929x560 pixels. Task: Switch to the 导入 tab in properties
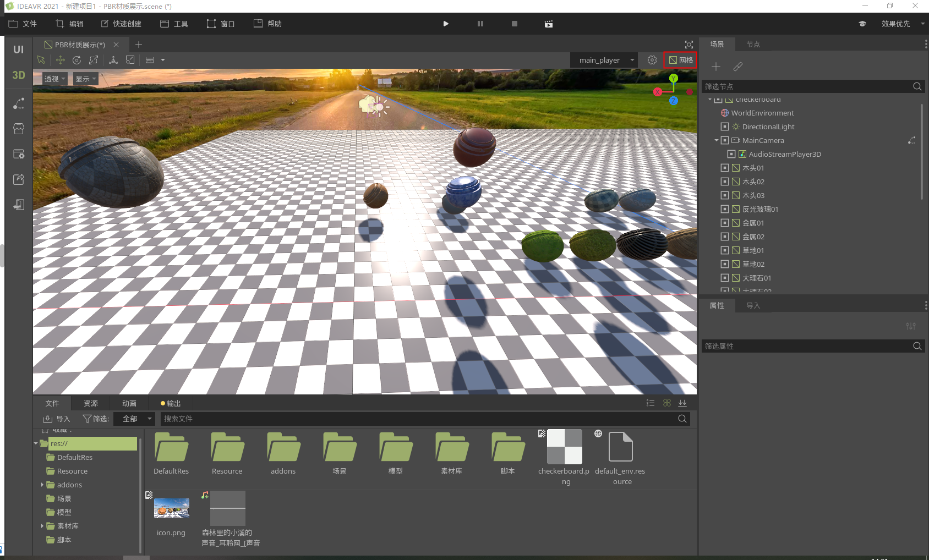753,305
